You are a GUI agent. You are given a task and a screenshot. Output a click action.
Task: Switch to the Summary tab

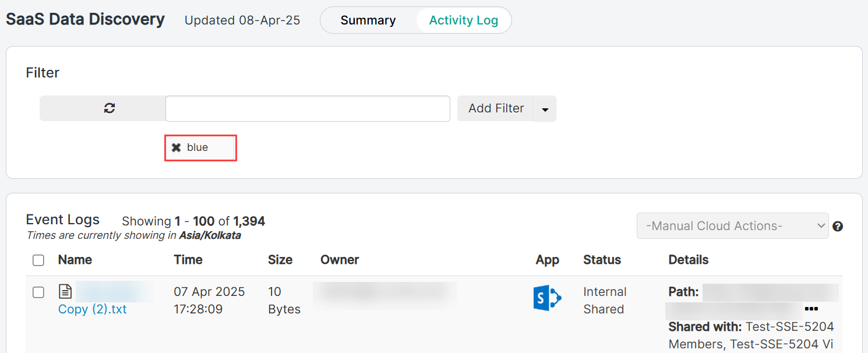pyautogui.click(x=368, y=20)
